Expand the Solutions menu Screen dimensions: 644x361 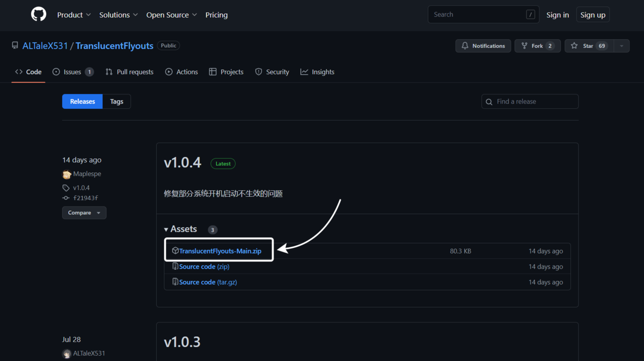[x=119, y=15]
